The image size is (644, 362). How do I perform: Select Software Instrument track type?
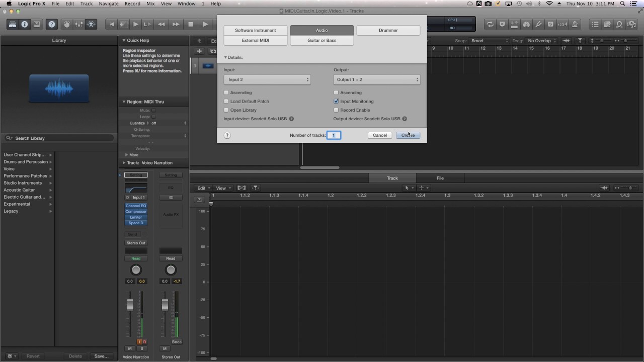click(x=256, y=30)
